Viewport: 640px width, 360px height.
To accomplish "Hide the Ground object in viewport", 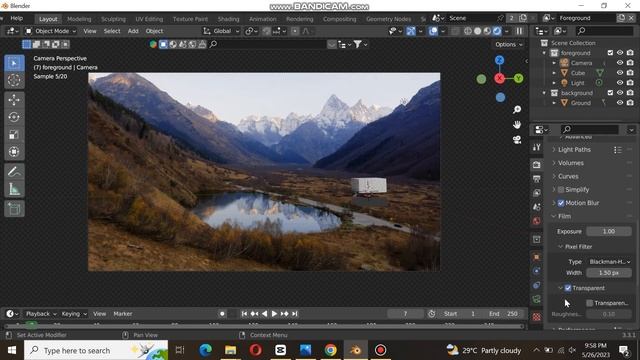I will point(620,103).
